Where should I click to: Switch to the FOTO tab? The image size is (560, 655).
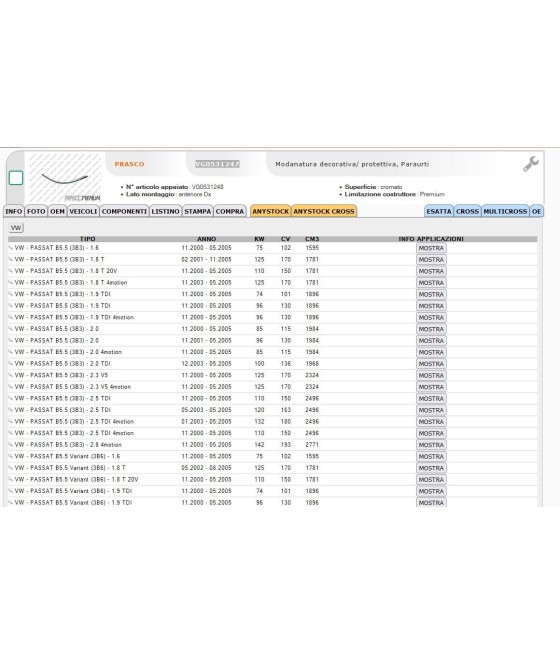tap(36, 211)
